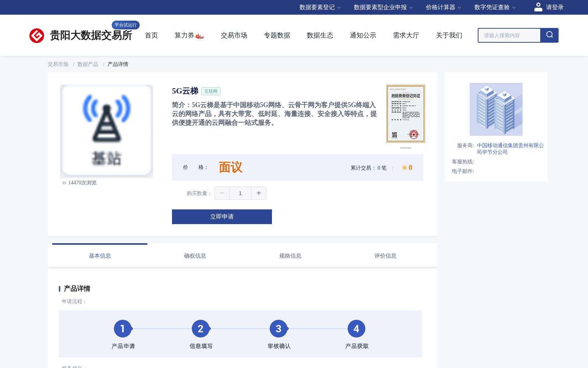Screen dimensions: 588x368
Task: Click the 5G云梯 product title
Action: 185,91
